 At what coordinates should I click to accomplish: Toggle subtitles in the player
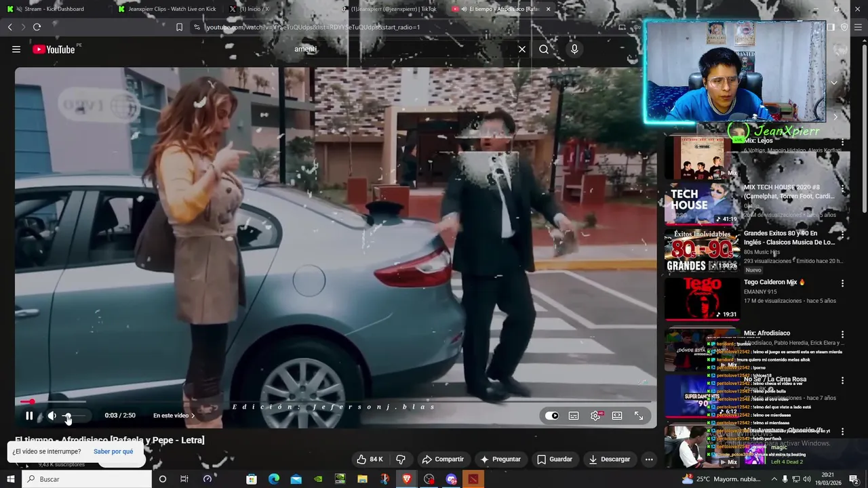574,415
